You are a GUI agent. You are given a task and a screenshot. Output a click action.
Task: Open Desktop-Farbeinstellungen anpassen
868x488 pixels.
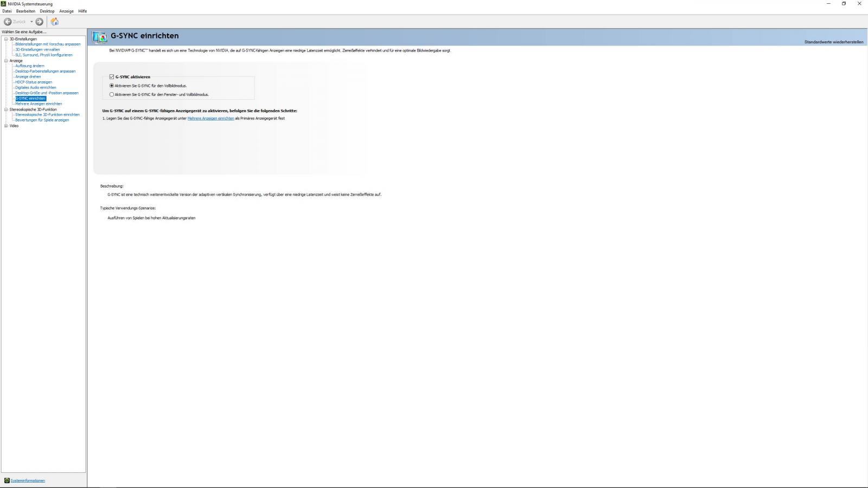click(45, 72)
